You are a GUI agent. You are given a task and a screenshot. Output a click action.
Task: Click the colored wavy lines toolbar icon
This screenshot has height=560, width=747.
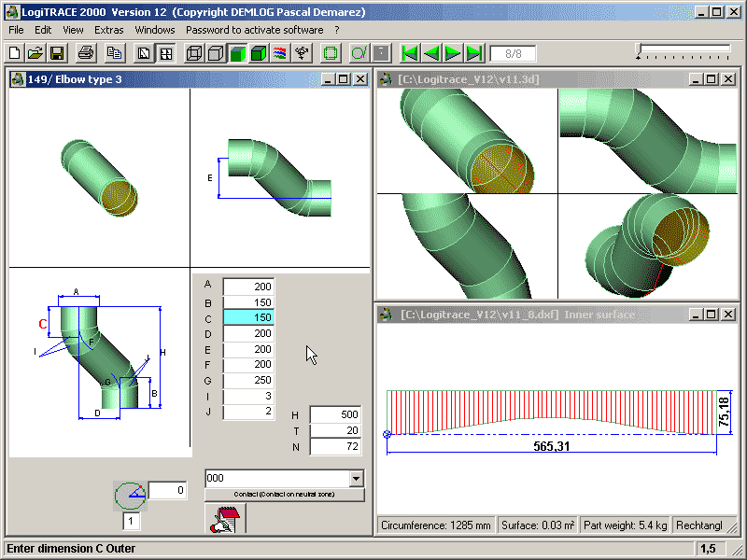[x=280, y=53]
